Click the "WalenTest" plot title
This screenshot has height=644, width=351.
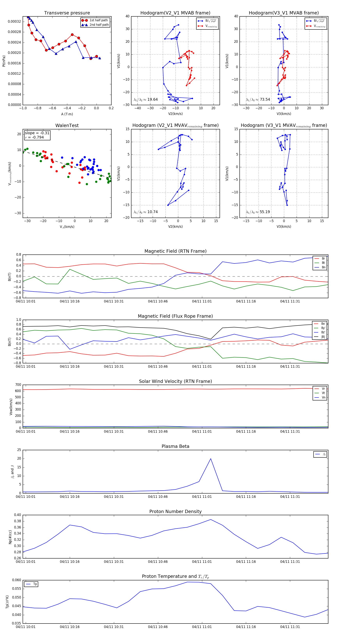pos(67,125)
